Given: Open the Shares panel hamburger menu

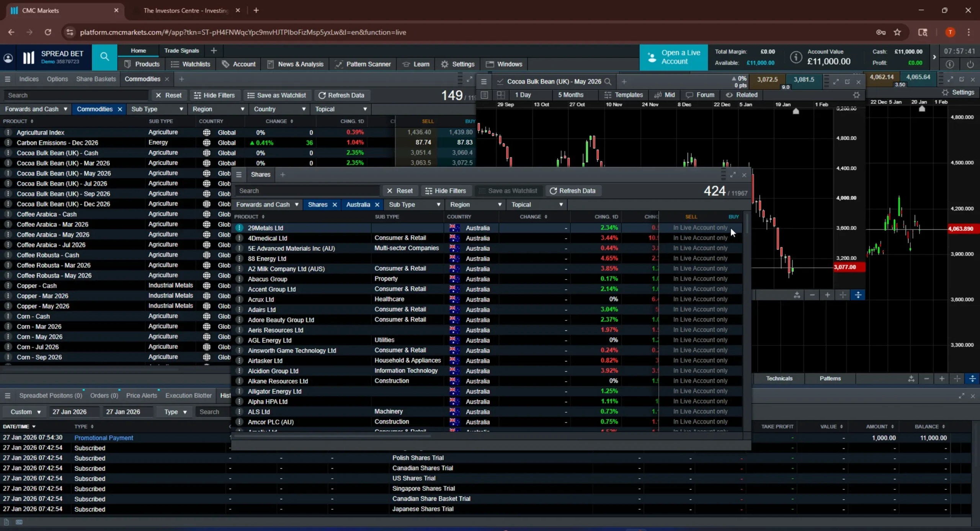Looking at the screenshot, I should 239,175.
